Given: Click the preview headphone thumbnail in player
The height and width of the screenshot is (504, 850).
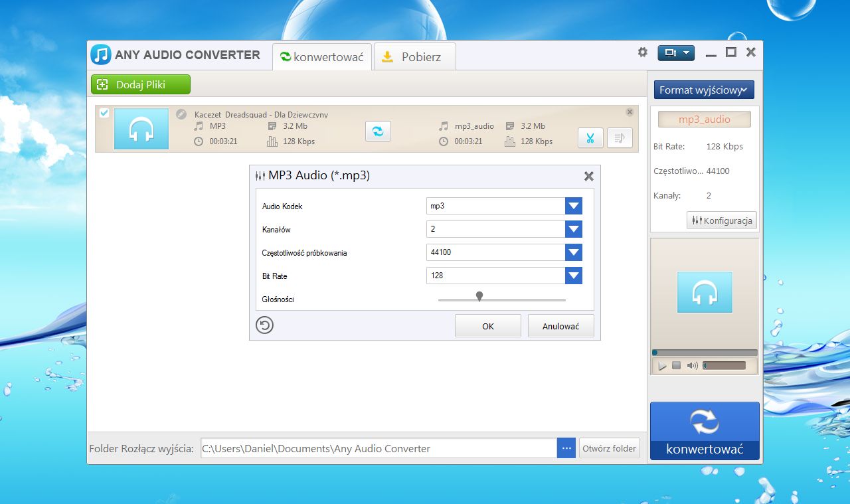Looking at the screenshot, I should click(705, 292).
